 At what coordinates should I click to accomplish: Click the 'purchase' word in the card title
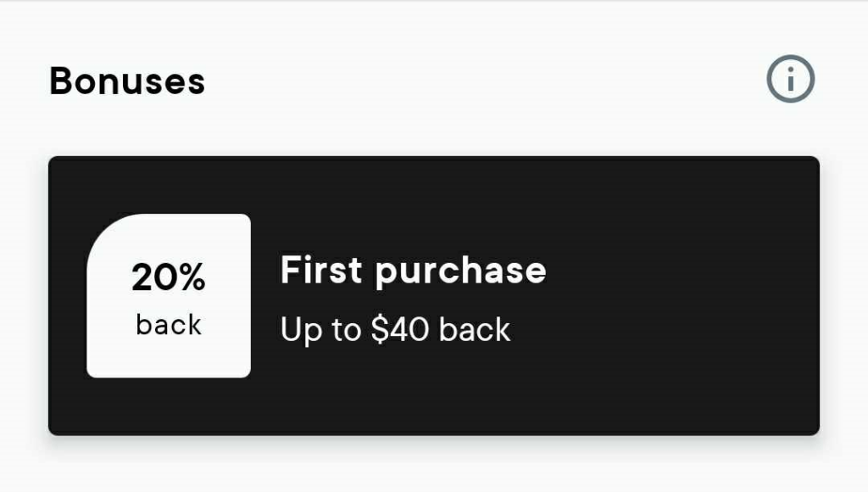(x=460, y=272)
